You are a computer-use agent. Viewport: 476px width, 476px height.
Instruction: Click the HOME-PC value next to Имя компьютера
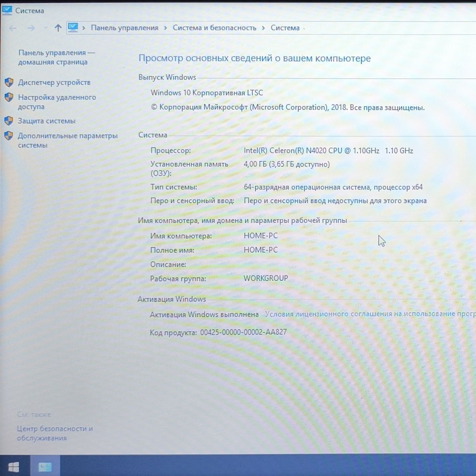click(x=261, y=235)
